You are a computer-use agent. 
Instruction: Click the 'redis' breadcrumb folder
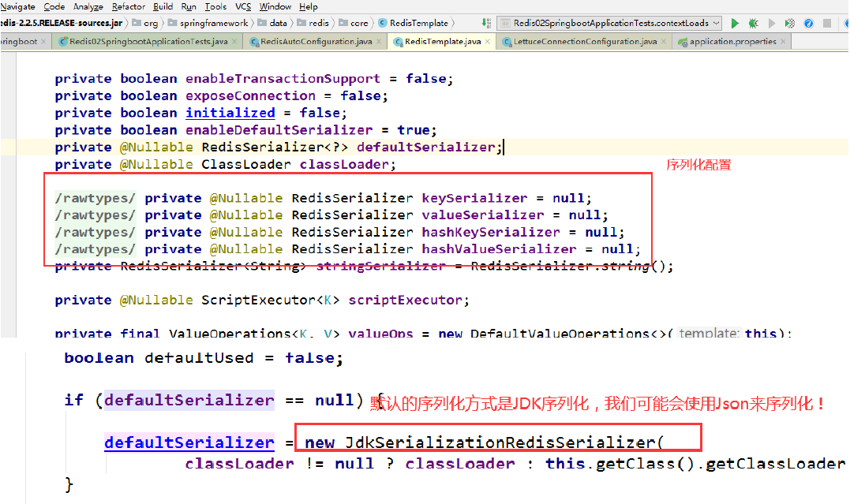313,24
